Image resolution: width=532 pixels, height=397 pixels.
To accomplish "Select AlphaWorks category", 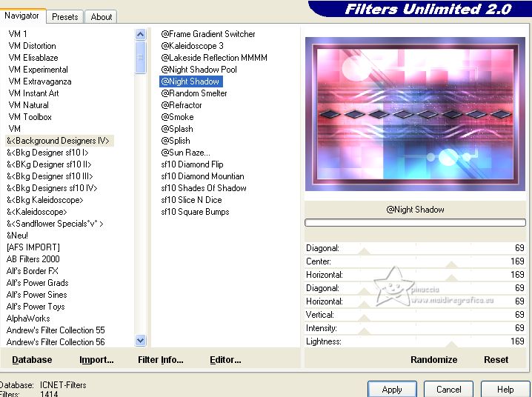I will (28, 318).
